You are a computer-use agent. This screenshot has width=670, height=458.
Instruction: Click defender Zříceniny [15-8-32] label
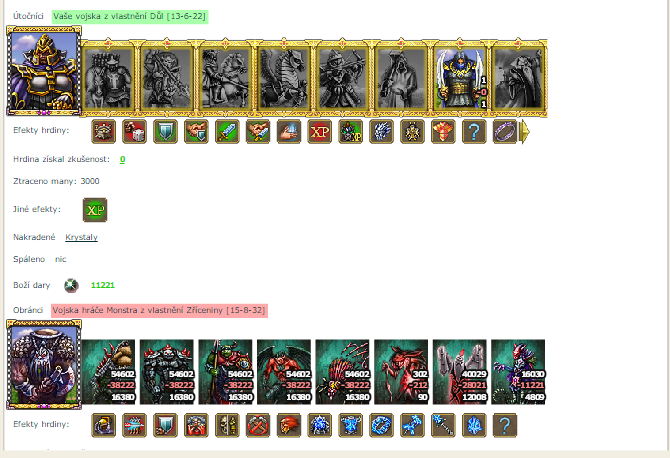(x=159, y=310)
